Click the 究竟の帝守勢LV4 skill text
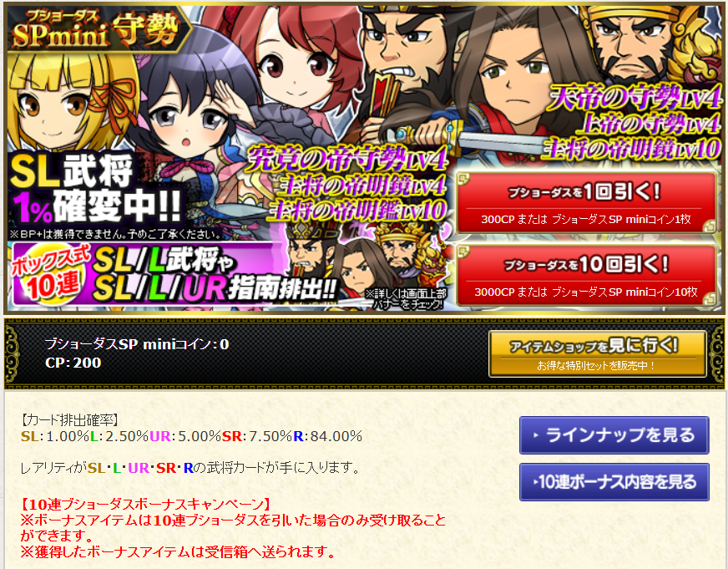The height and width of the screenshot is (569, 728). click(347, 158)
